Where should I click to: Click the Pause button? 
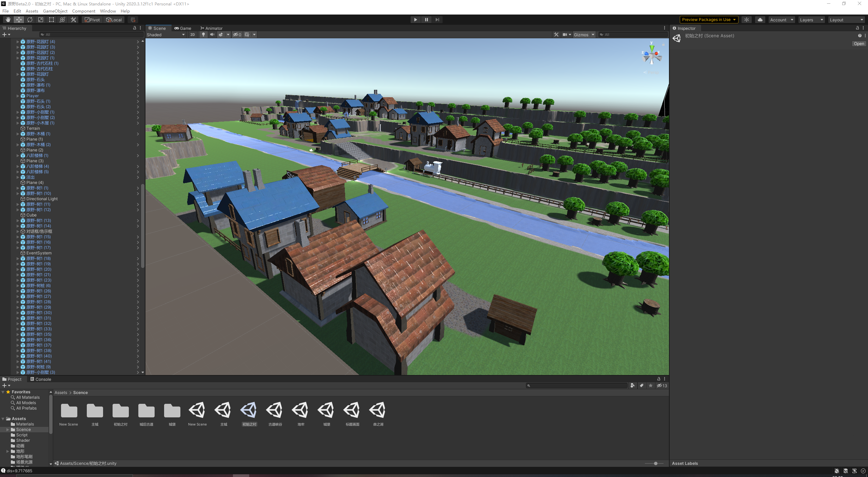[x=426, y=20]
